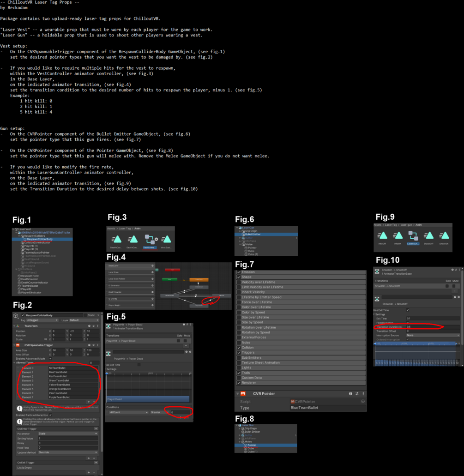
Task: Click the CVR Spawnable Trigger component logo icon
Action: click(x=18, y=345)
